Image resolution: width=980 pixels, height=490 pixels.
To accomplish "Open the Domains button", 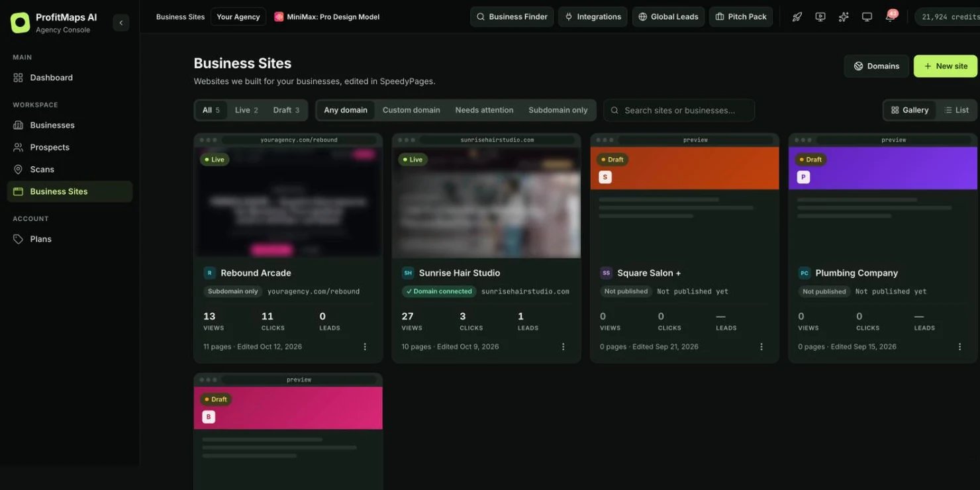I will click(876, 66).
